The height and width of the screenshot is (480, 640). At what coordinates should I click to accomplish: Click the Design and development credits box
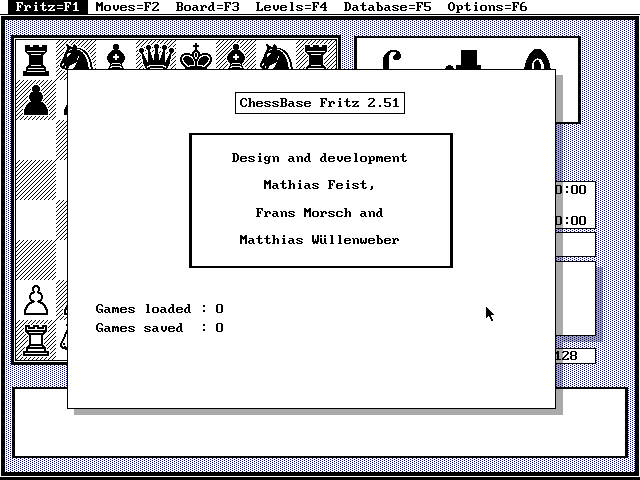click(x=320, y=200)
